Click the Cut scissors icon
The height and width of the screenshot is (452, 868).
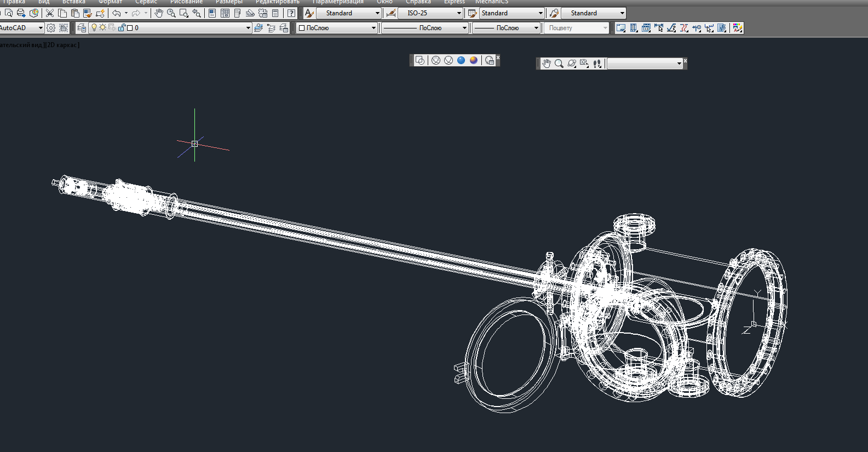click(50, 13)
